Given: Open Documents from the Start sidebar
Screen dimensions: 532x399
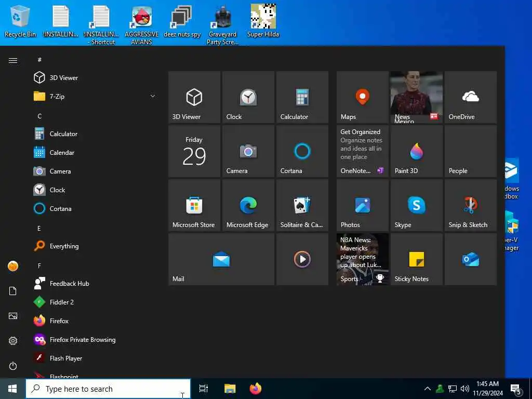Looking at the screenshot, I should 13,291.
